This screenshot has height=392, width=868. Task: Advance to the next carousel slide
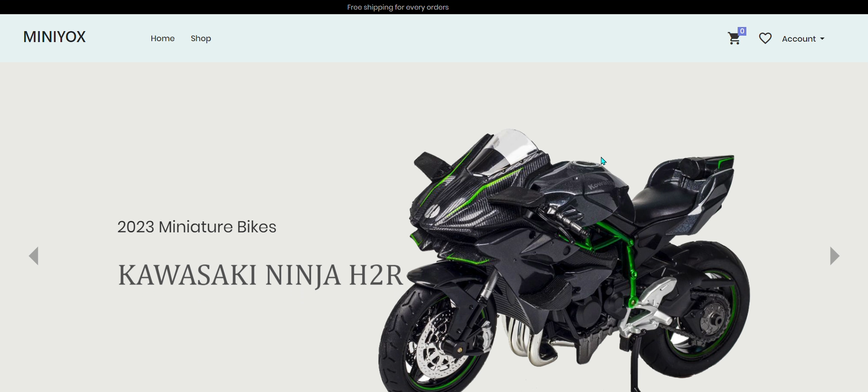(835, 256)
